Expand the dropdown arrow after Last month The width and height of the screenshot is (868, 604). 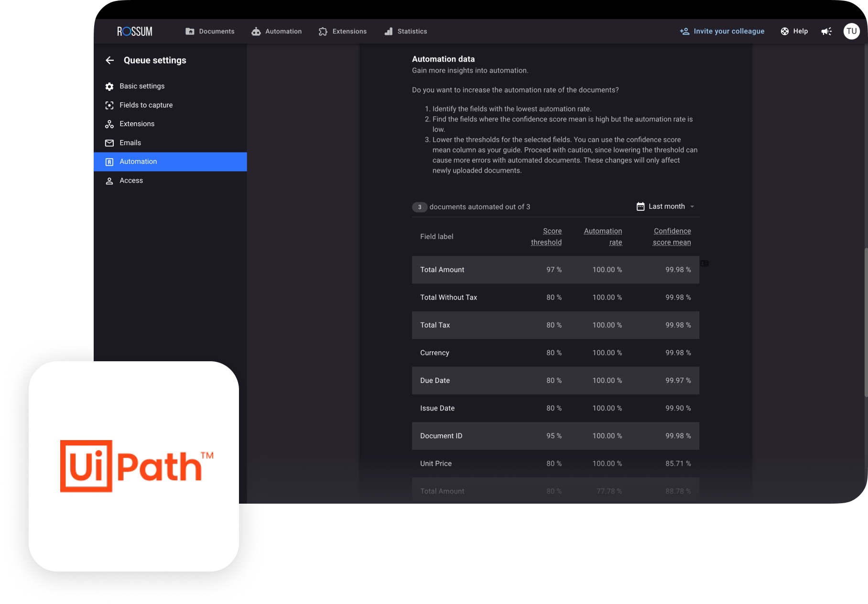[x=692, y=207]
